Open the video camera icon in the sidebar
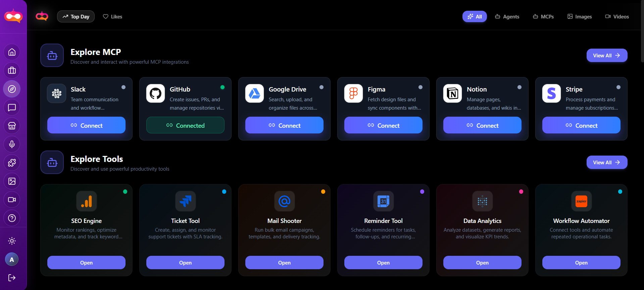The width and height of the screenshot is (644, 290). (12, 199)
